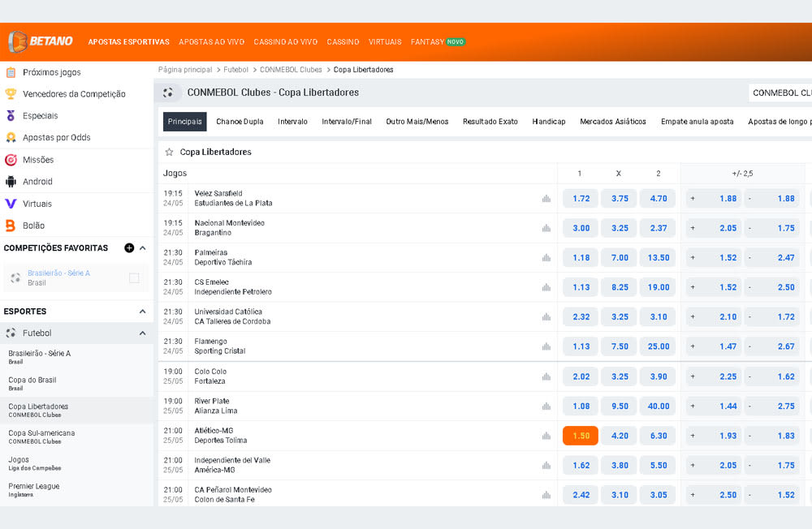
Task: Select draw odds 3.10 for Peñarol match
Action: (x=620, y=495)
